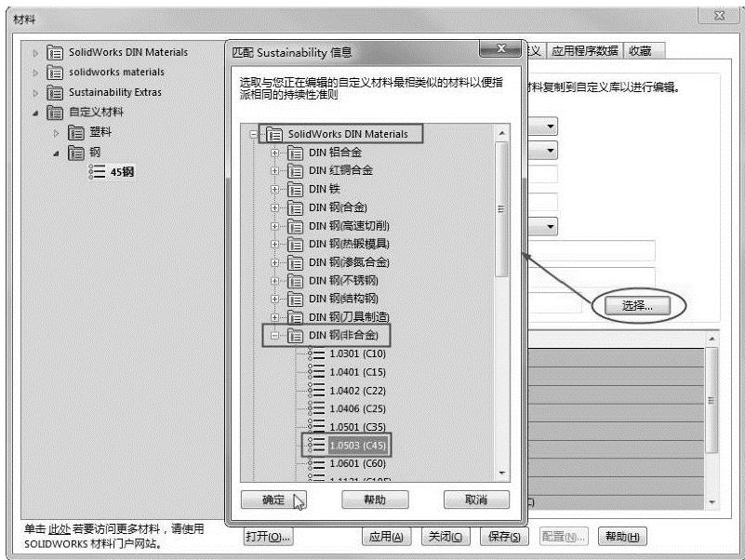Expand the solidworks materials library node

(x=35, y=73)
